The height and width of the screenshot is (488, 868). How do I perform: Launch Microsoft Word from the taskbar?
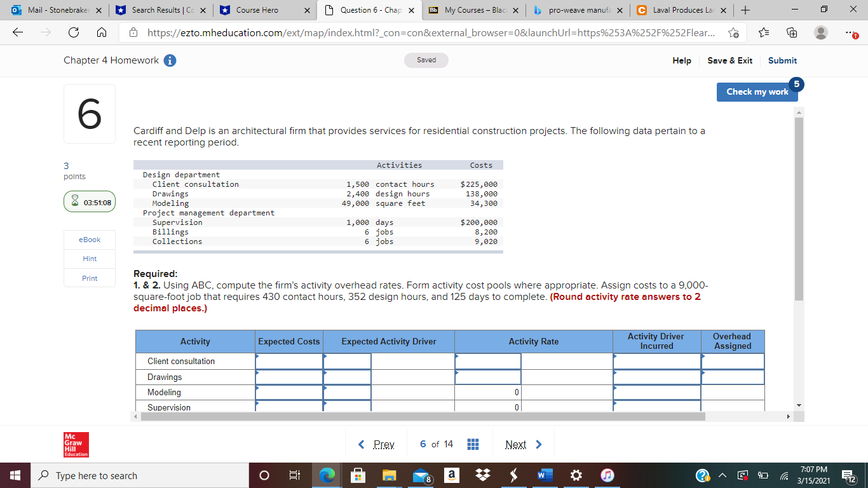(x=545, y=475)
